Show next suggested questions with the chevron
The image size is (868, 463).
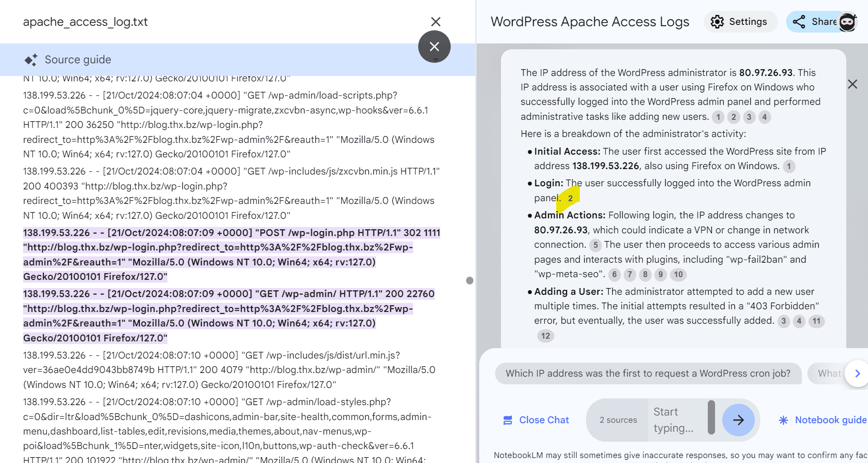857,373
